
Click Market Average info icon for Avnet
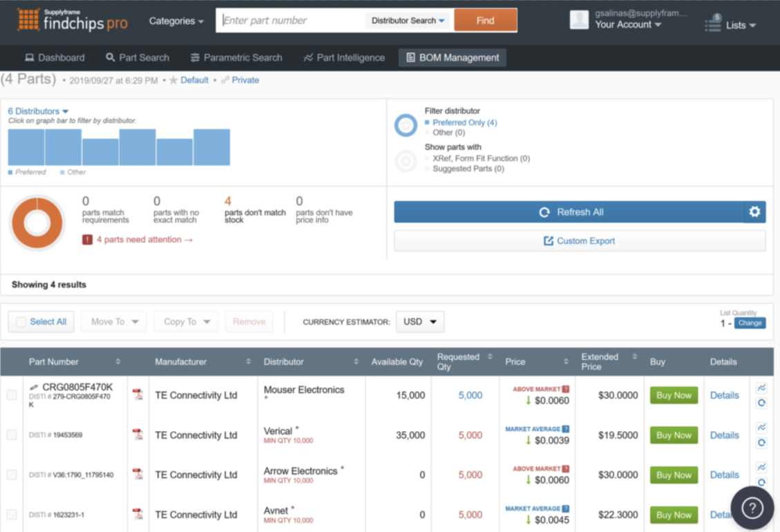[x=566, y=509]
